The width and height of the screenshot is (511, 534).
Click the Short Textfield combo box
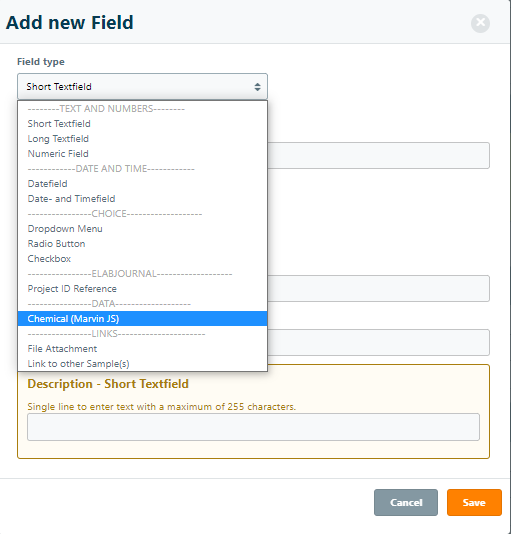pos(142,87)
